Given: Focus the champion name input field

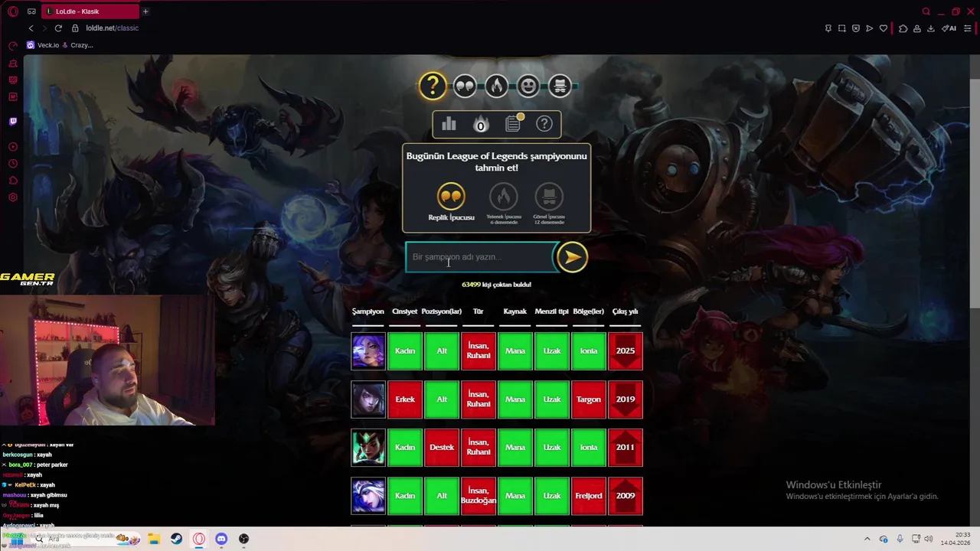Looking at the screenshot, I should [480, 257].
